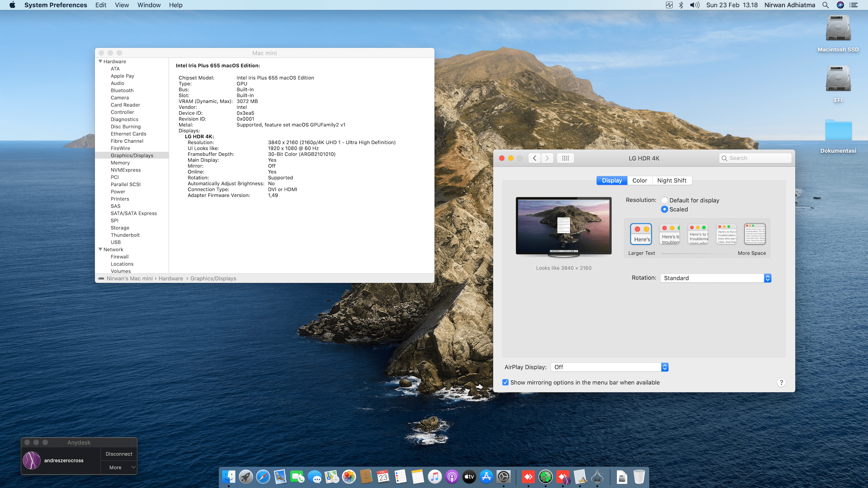Open EFI drive icon on desktop
This screenshot has height=488, width=868.
(x=838, y=79)
